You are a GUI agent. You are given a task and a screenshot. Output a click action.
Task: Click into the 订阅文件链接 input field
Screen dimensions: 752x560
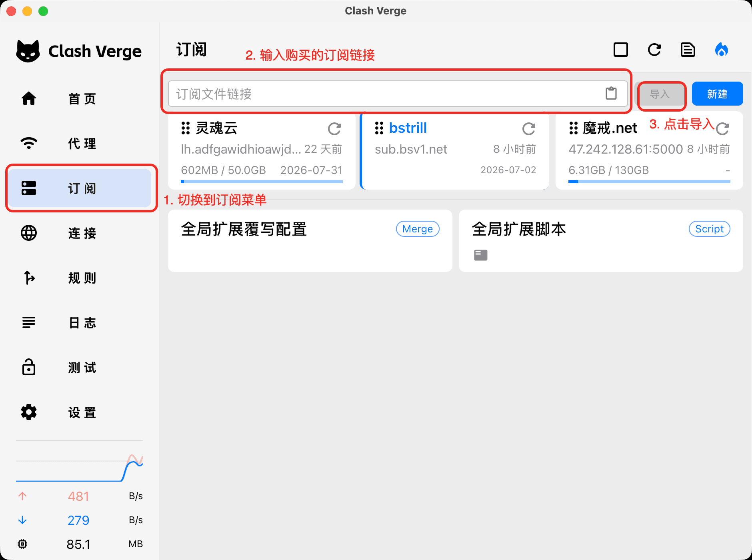[398, 94]
